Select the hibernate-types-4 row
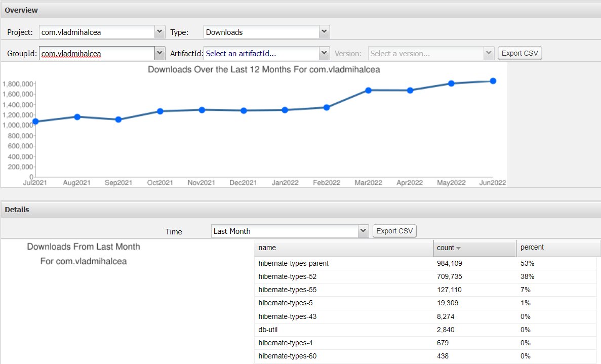Screen dimensions: 601x364 coord(425,343)
